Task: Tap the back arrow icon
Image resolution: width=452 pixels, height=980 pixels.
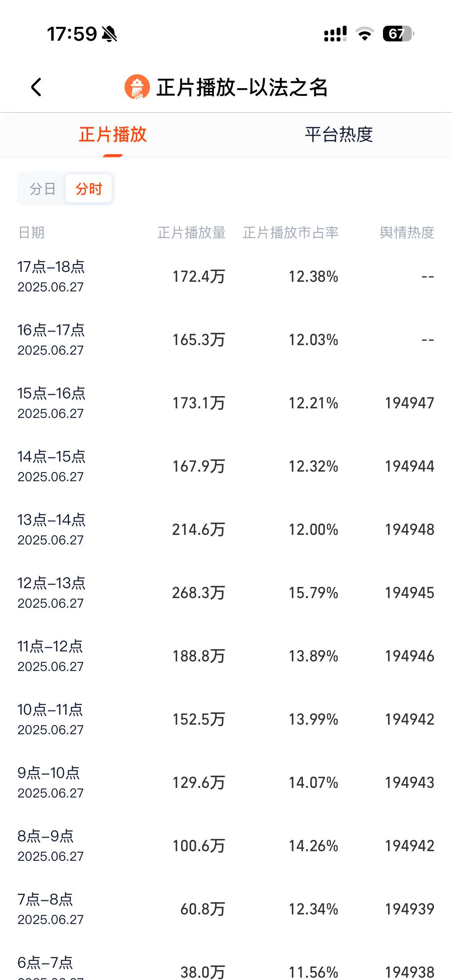Action: pos(36,87)
